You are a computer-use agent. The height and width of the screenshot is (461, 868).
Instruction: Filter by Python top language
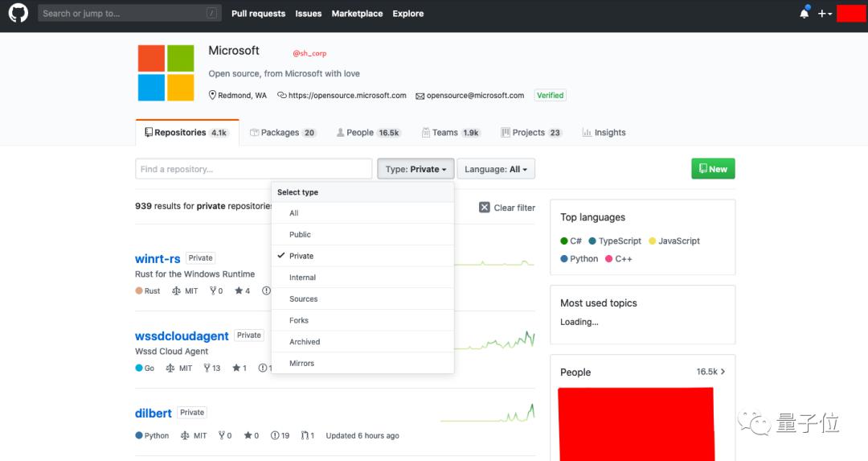[579, 259]
